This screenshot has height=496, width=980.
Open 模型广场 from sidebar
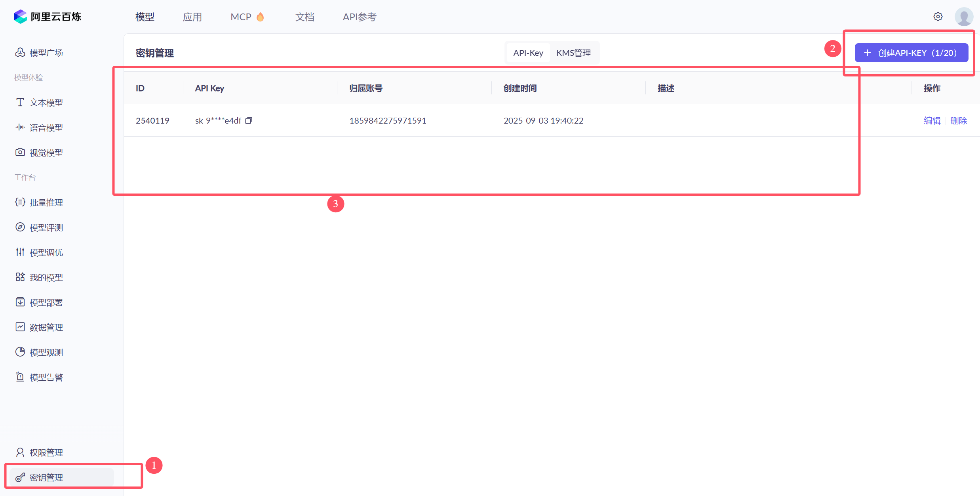point(46,53)
